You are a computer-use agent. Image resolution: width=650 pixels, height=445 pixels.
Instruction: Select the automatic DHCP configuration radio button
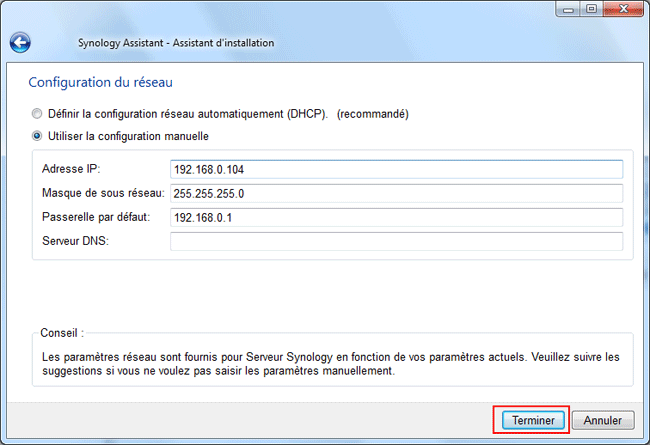tap(38, 114)
